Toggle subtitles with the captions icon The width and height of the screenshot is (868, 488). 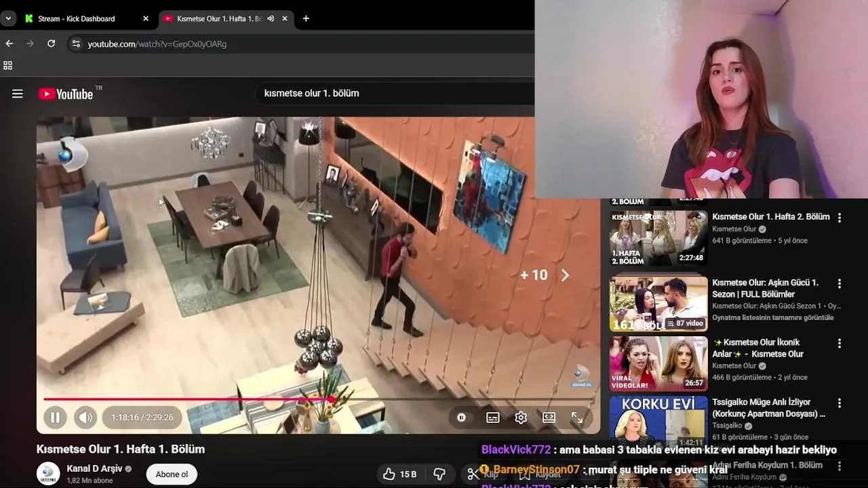click(x=493, y=418)
